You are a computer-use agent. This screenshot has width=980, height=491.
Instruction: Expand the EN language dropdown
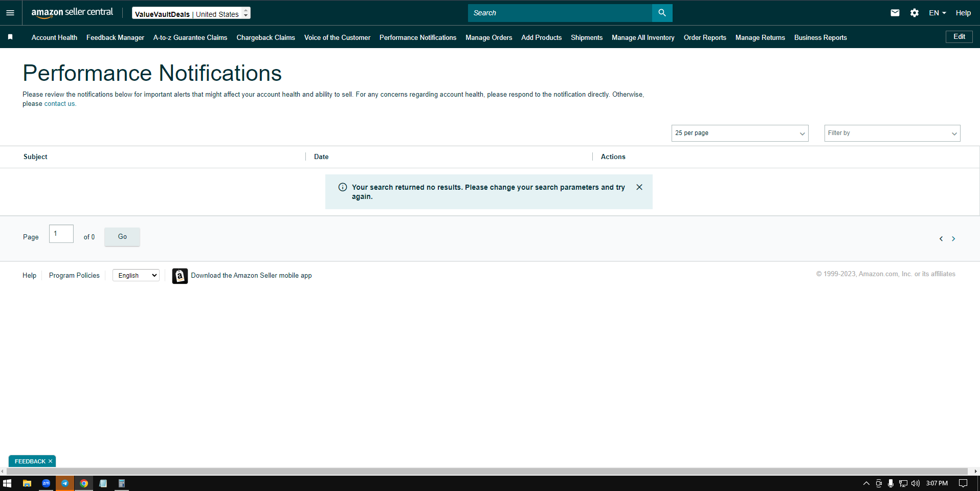[x=938, y=13]
